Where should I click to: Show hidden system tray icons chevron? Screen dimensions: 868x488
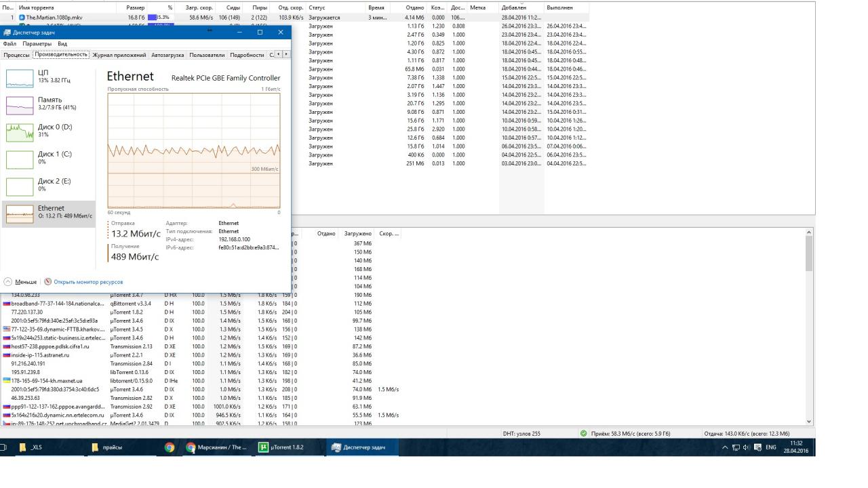click(x=725, y=447)
